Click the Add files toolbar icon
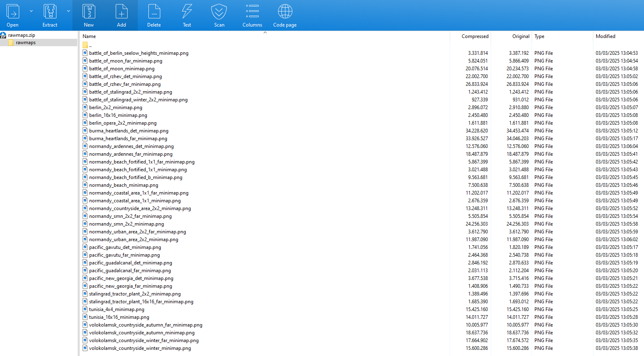This screenshot has height=356, width=644. pos(121,11)
